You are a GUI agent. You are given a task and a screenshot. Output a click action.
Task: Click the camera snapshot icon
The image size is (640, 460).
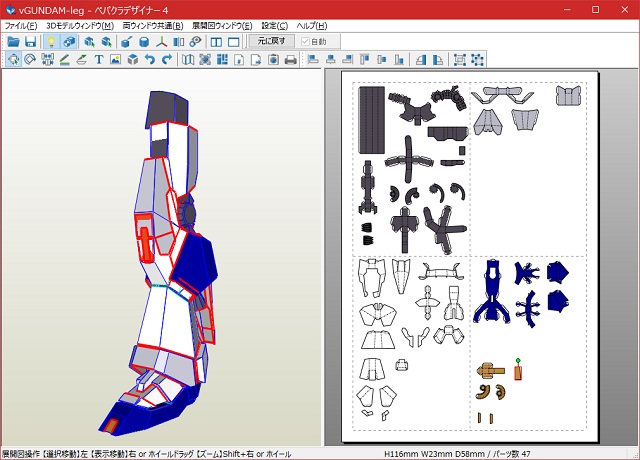(x=273, y=60)
